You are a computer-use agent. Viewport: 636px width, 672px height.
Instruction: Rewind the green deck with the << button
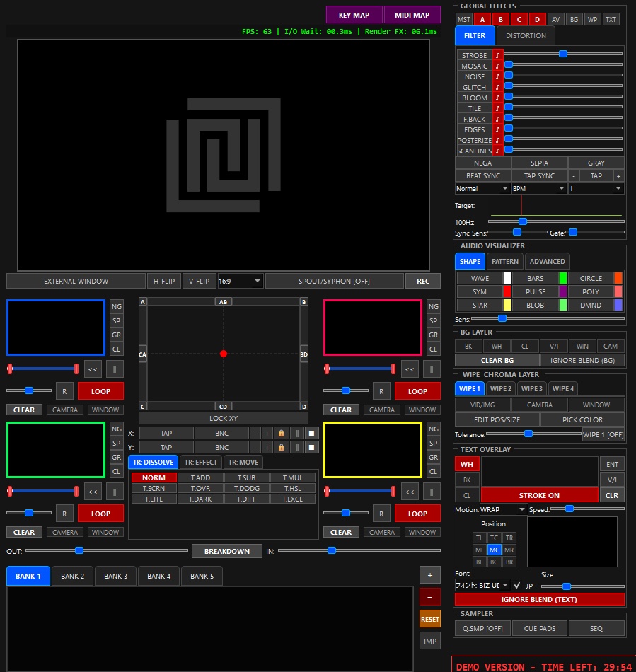click(93, 492)
